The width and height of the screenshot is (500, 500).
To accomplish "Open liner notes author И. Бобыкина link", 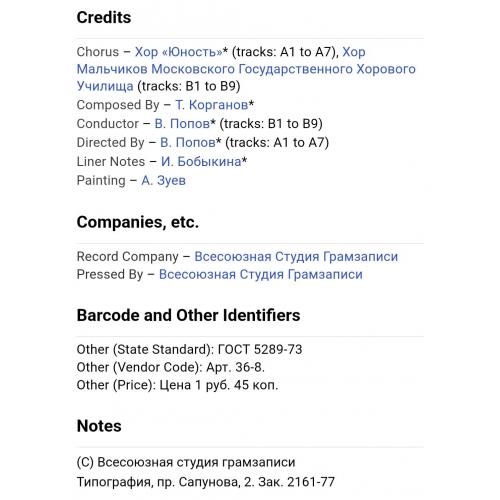I will (201, 162).
